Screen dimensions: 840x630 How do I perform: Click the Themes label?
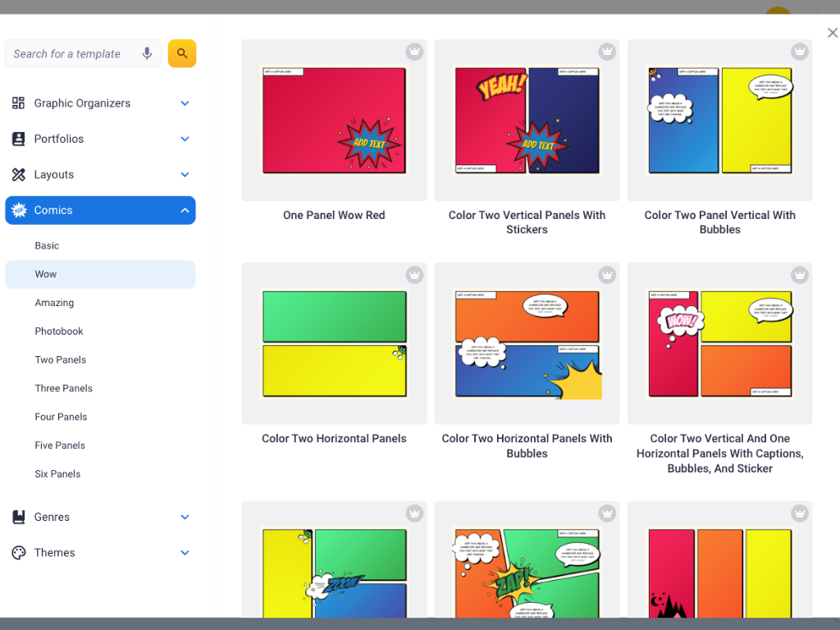(55, 552)
